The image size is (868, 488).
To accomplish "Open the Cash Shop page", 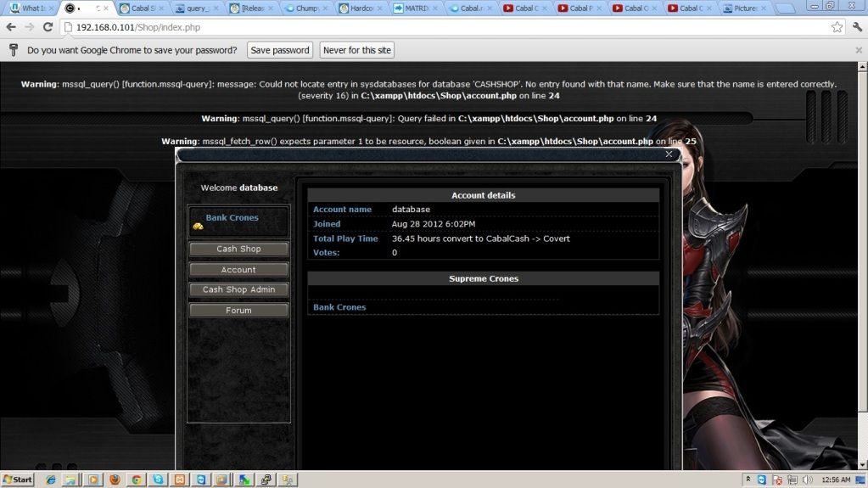I will pyautogui.click(x=238, y=249).
